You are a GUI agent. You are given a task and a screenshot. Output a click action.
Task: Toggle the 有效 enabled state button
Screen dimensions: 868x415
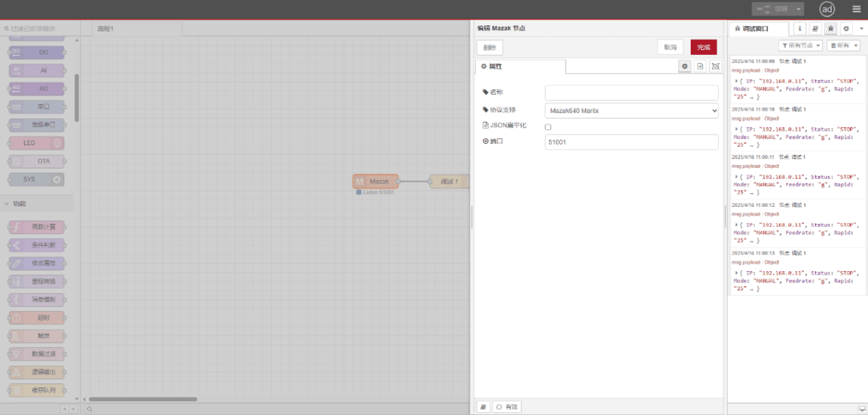coord(507,407)
